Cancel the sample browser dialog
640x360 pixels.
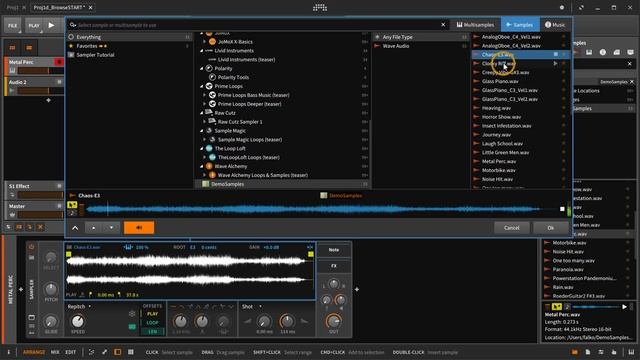coord(511,228)
